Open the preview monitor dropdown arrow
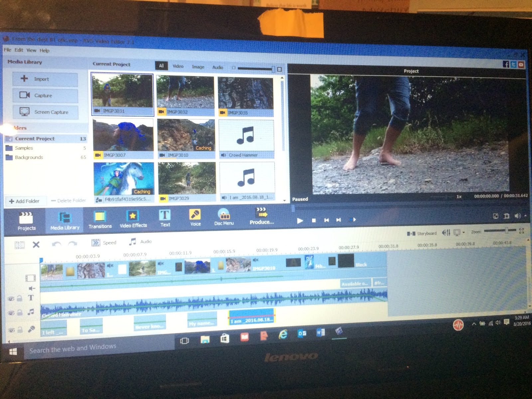This screenshot has height=399, width=532. point(464,232)
